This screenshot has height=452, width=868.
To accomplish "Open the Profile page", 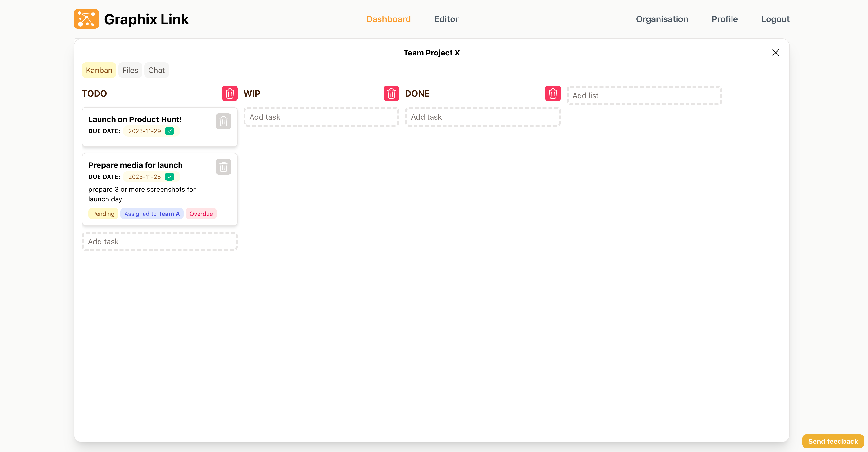I will (x=724, y=19).
